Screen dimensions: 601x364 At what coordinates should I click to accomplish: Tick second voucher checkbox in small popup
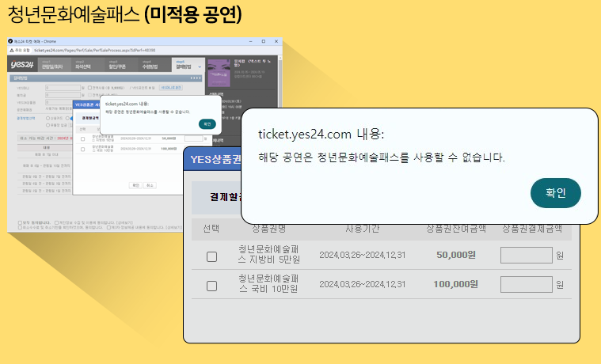point(83,149)
